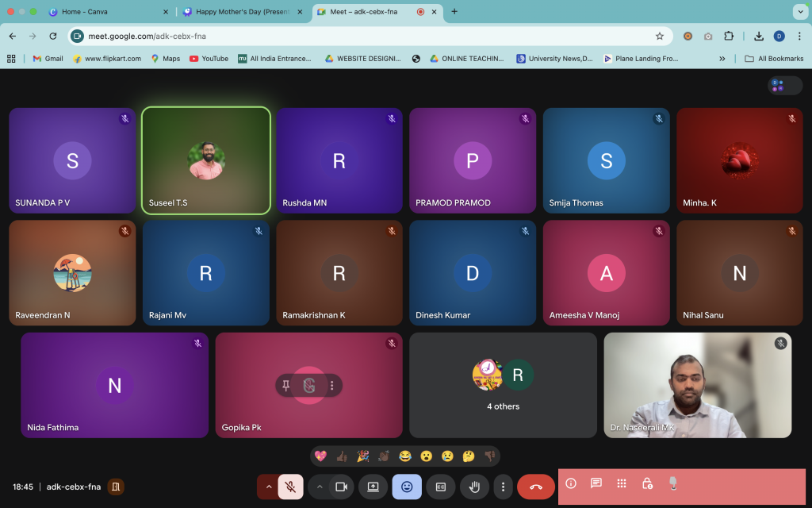Switch to the Home - Canva tab

(x=84, y=12)
